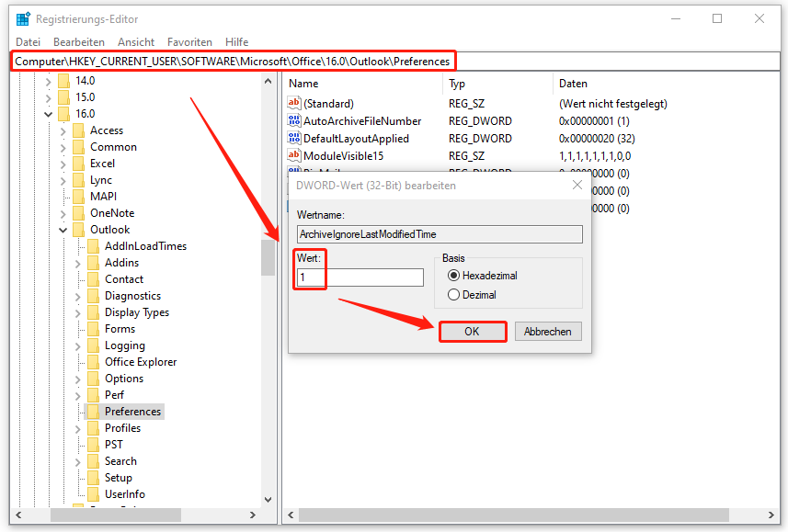Click the tree pane horizontal scrollbar thumb
The width and height of the screenshot is (788, 532).
pyautogui.click(x=116, y=515)
